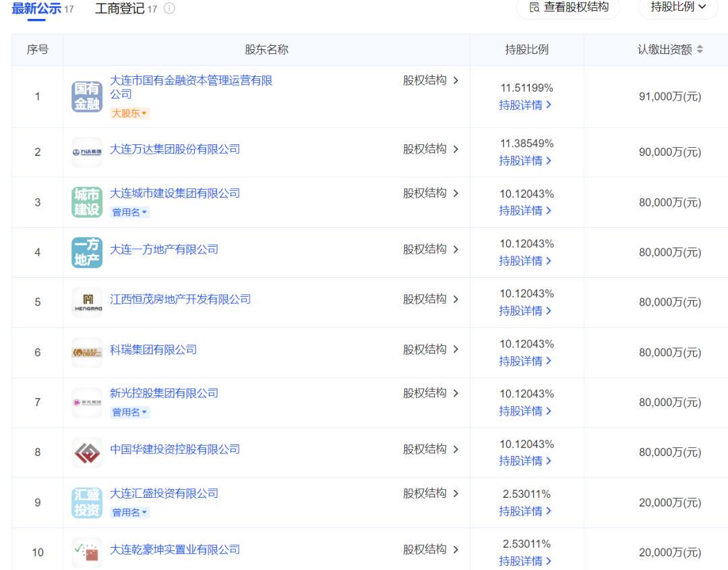Viewport: 728px width, 570px height.
Task: Open the 中国华建投资控股有限公司 link
Action: [175, 449]
